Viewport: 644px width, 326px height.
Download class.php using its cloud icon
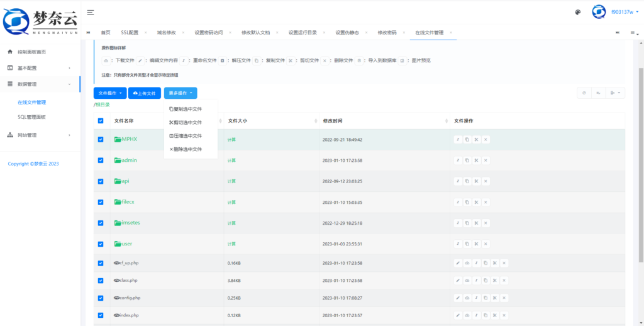point(467,280)
